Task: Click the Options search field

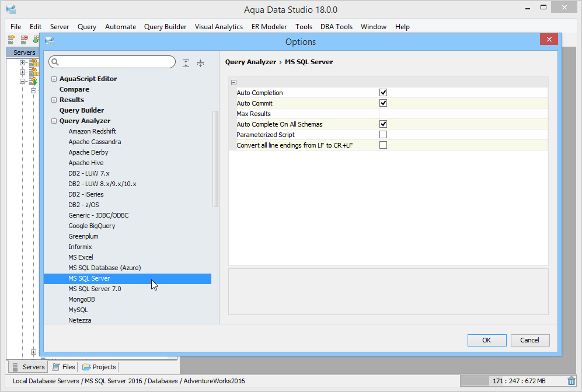Action: click(x=112, y=62)
